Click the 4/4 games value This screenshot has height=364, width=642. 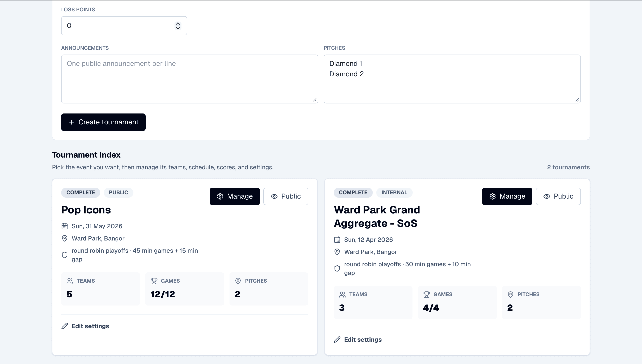point(431,308)
